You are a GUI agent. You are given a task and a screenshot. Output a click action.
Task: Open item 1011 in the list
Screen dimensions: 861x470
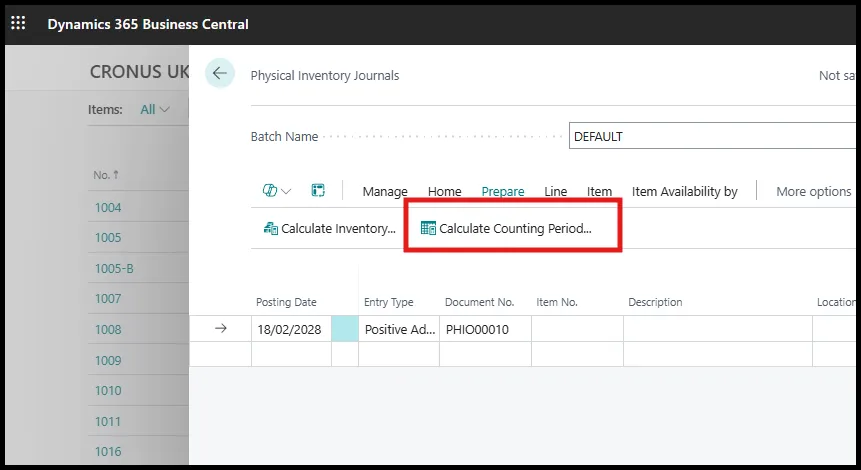108,422
